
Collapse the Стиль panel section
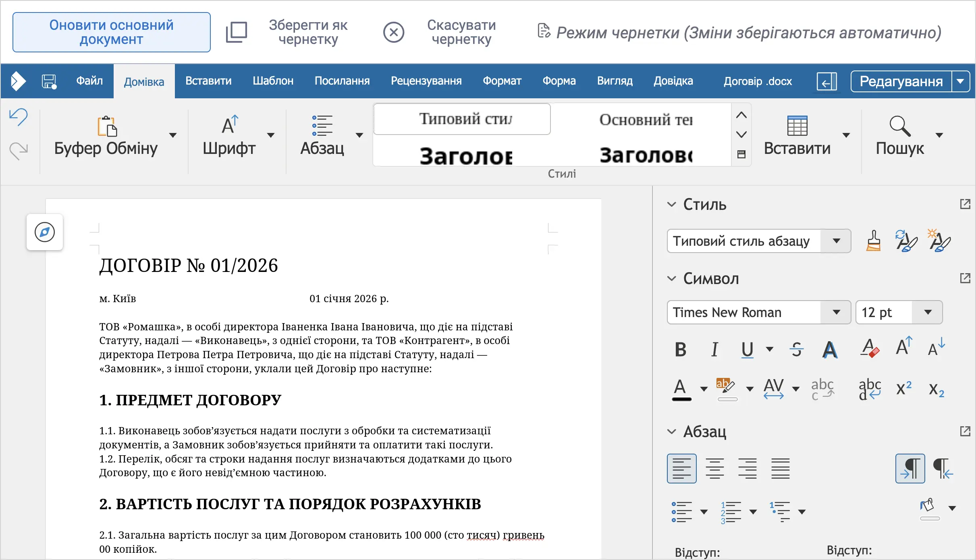pos(671,205)
